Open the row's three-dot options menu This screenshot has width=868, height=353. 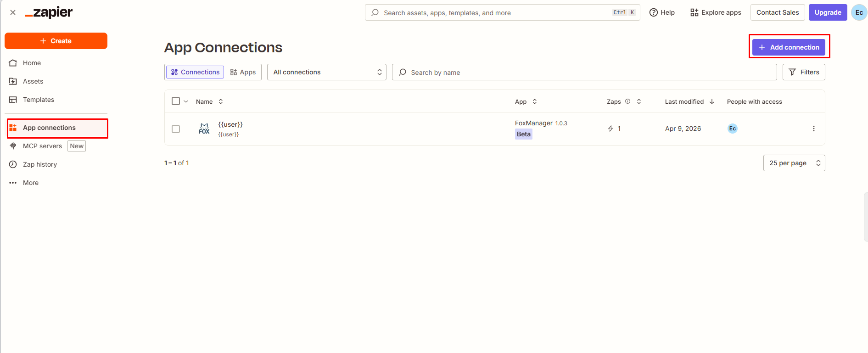(x=813, y=129)
